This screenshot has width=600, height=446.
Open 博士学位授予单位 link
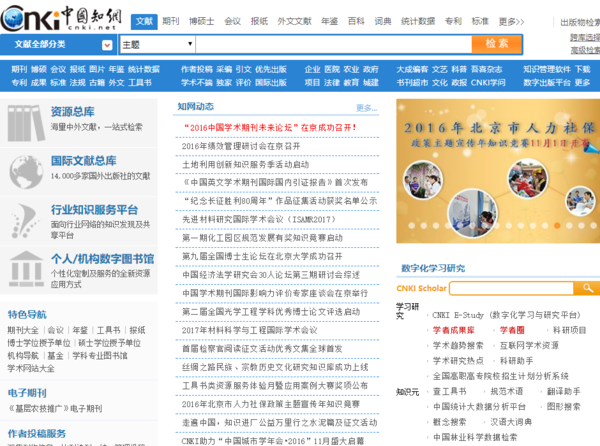[39, 343]
